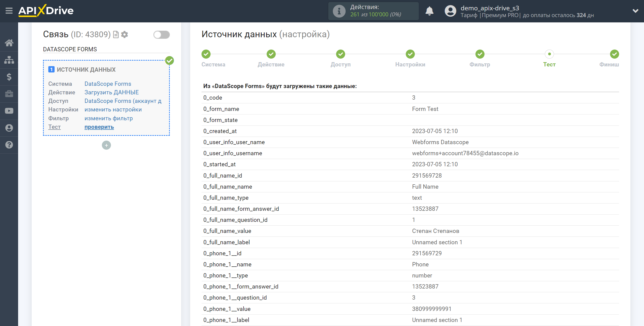Image resolution: width=644 pixels, height=326 pixels.
Task: Select the 0_full_name_type row label
Action: pos(226,198)
